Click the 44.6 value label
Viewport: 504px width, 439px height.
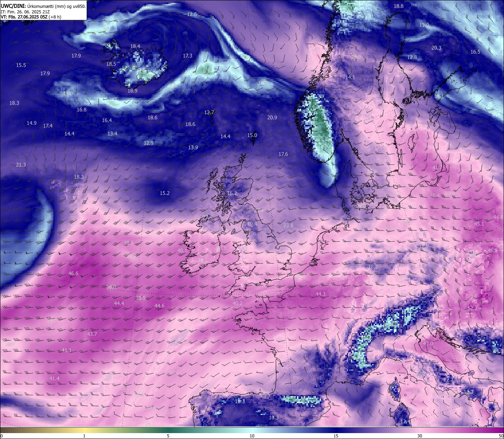click(x=159, y=306)
